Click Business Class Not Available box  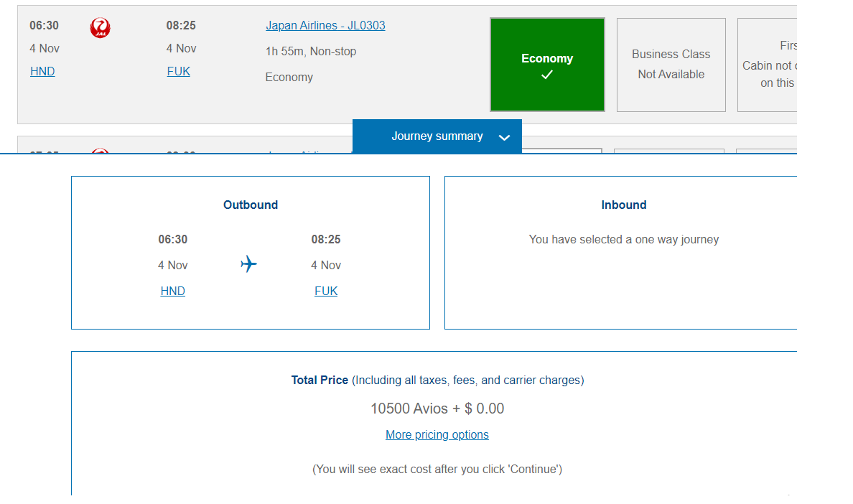pos(671,65)
